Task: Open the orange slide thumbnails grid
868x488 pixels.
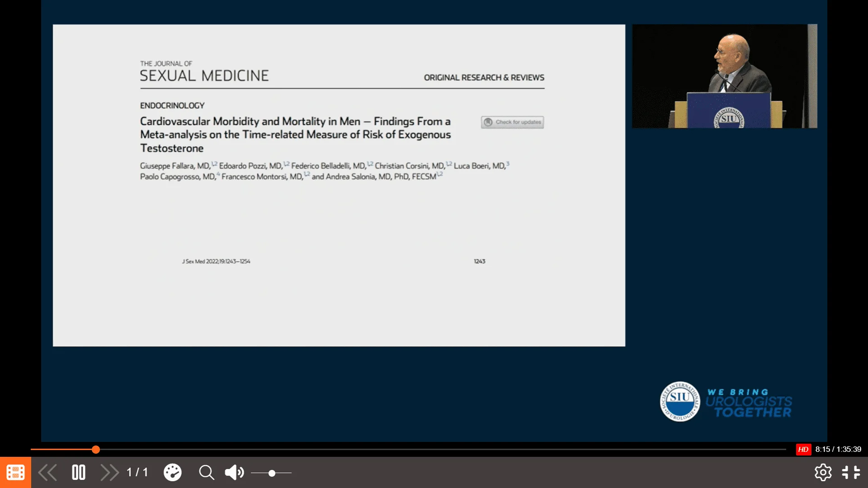Action: click(15, 472)
